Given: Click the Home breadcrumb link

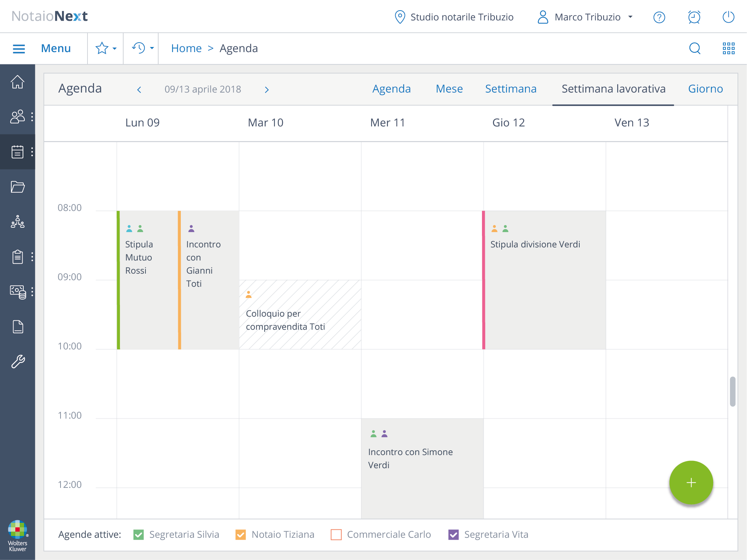Looking at the screenshot, I should click(186, 48).
